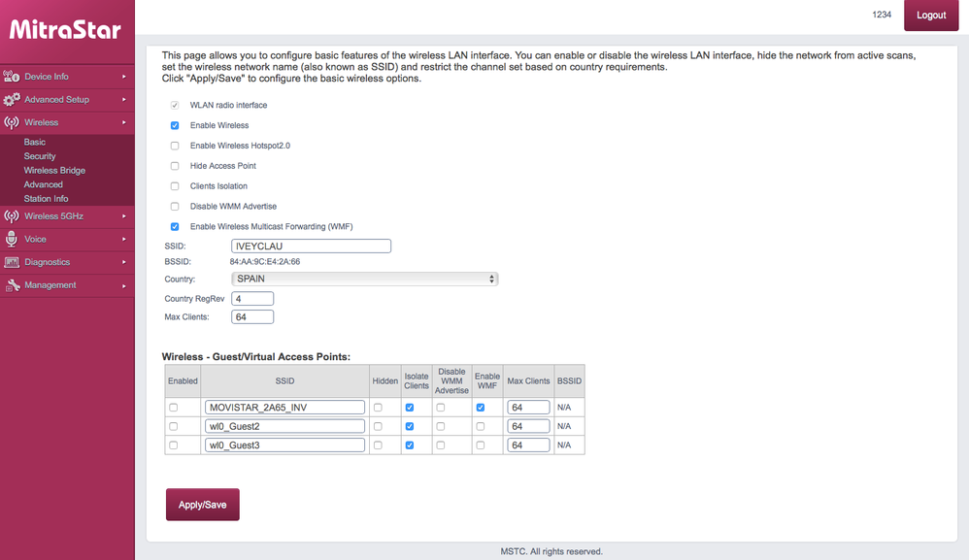Go to the Station Info page
The image size is (969, 560).
pyautogui.click(x=46, y=199)
